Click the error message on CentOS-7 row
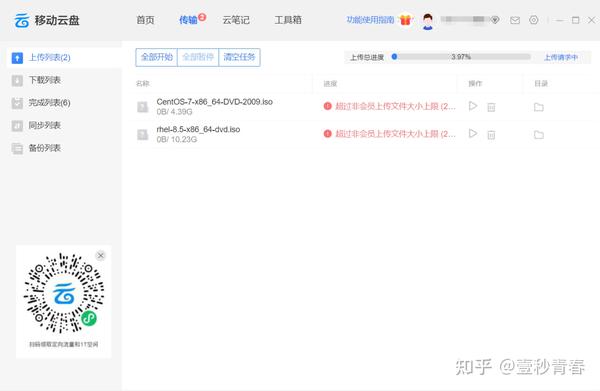This screenshot has height=391, width=600. (x=395, y=106)
